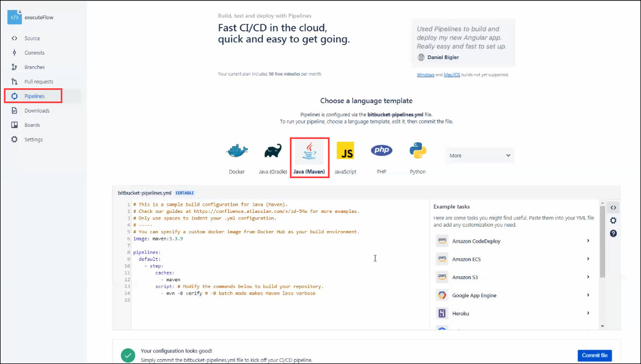Open the Mac/iOS link

[x=452, y=75]
